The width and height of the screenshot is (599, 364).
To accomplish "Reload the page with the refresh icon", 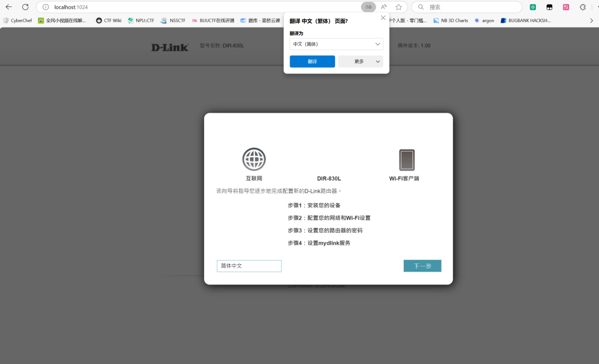I will pos(25,7).
